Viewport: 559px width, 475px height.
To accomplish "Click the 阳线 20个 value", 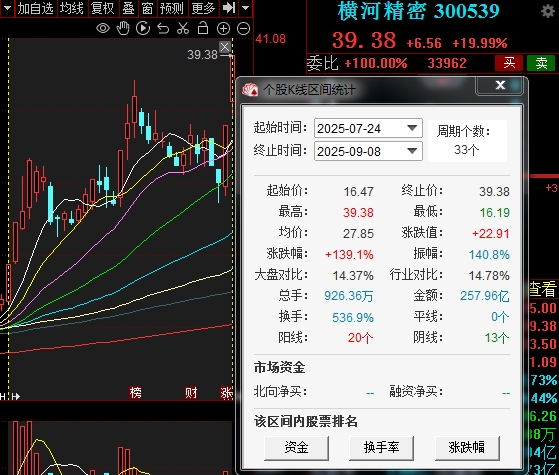I will (x=360, y=338).
